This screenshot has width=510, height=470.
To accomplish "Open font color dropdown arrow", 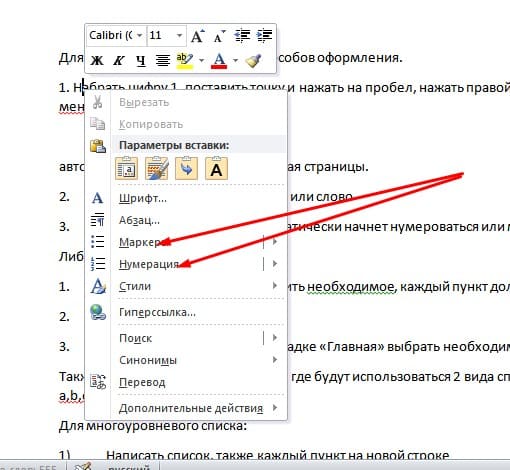I will [x=235, y=61].
